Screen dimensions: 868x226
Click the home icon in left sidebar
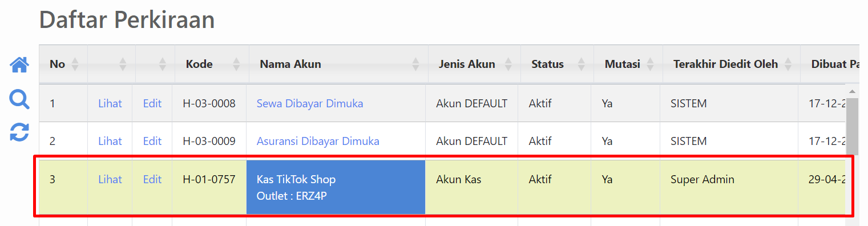pyautogui.click(x=19, y=65)
